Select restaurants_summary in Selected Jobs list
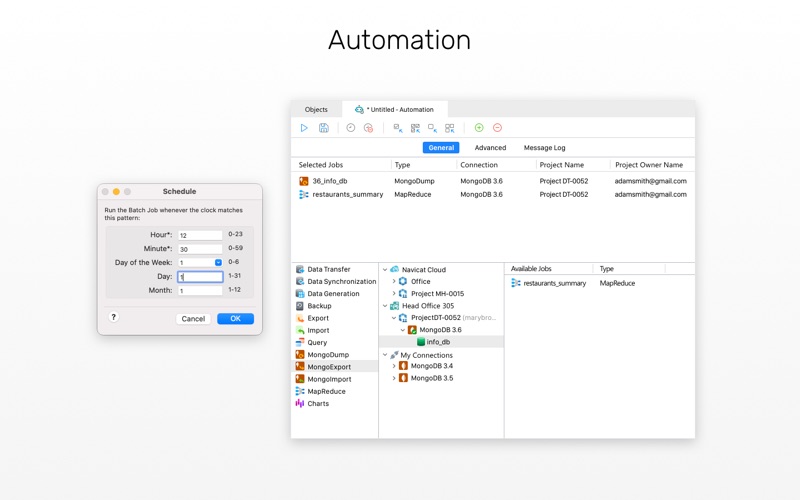Image resolution: width=800 pixels, height=500 pixels. 493,194
